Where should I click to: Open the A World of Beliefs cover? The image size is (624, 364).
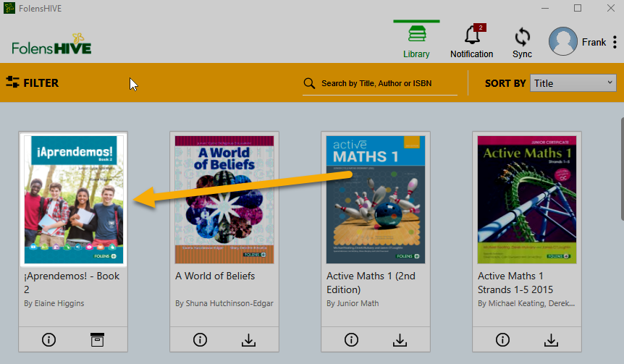[224, 200]
